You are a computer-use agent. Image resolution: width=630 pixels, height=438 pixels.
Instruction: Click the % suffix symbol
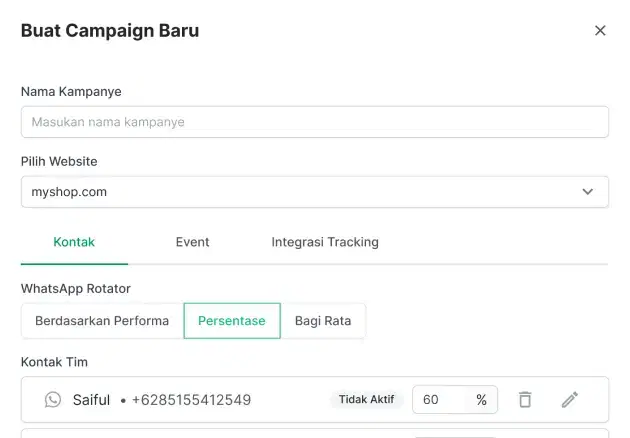click(x=481, y=400)
